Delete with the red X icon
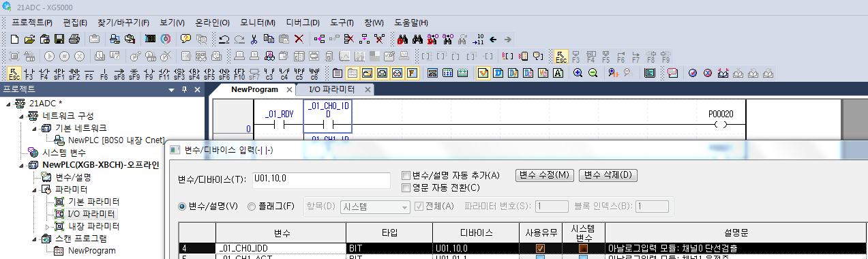 (299, 39)
